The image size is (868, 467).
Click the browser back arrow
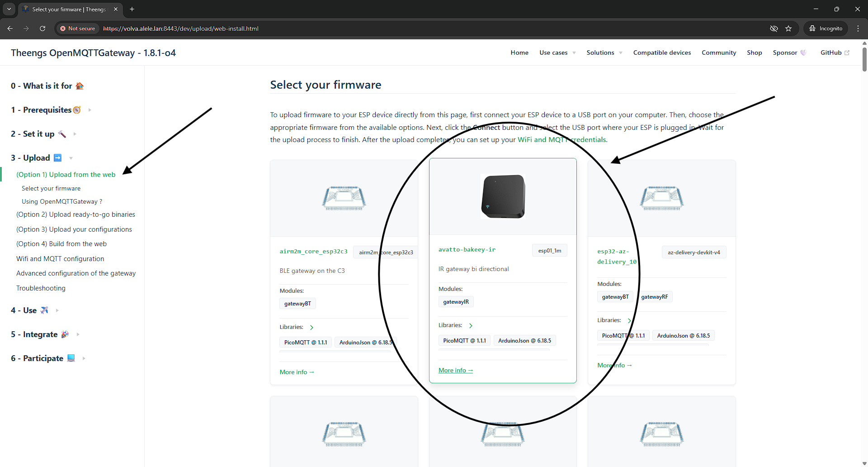click(10, 29)
